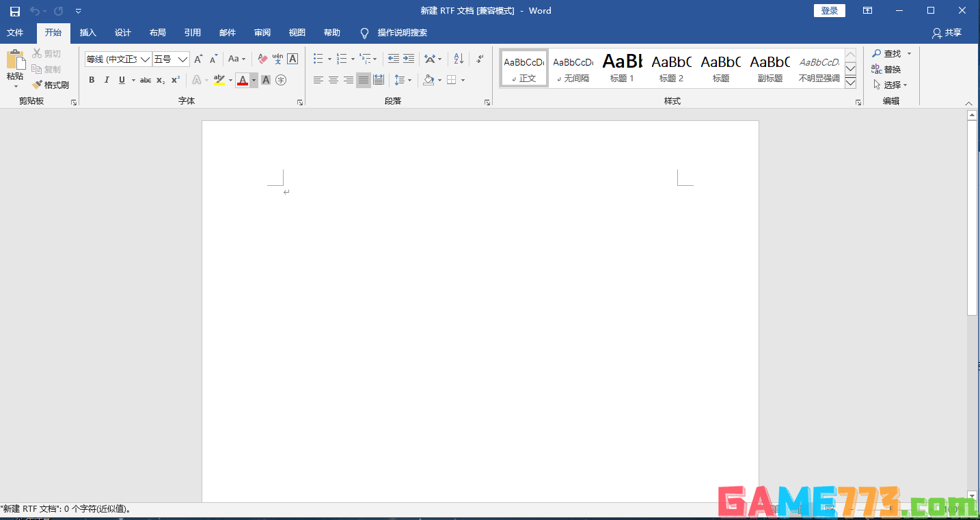Align paragraph text to the right
The image size is (980, 520).
[x=349, y=80]
